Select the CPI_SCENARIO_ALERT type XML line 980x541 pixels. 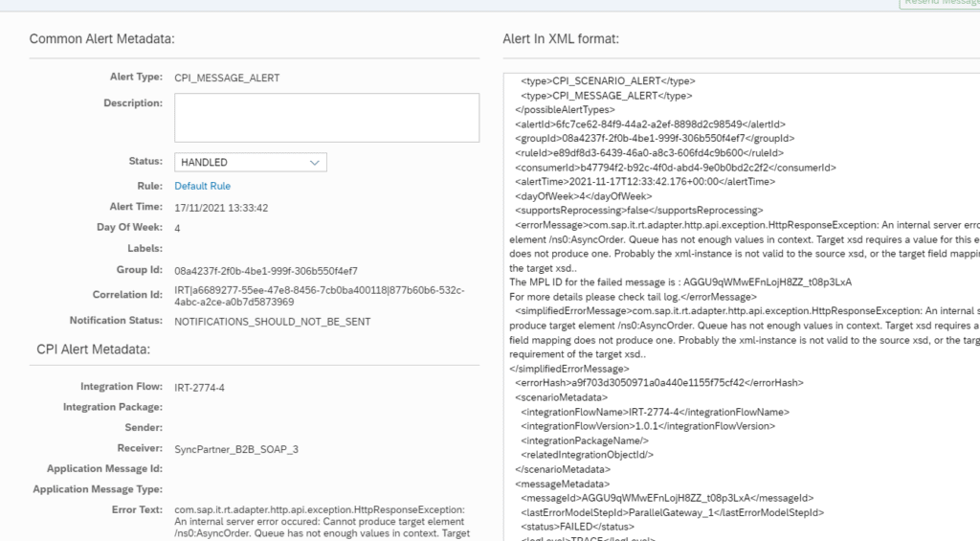point(608,81)
